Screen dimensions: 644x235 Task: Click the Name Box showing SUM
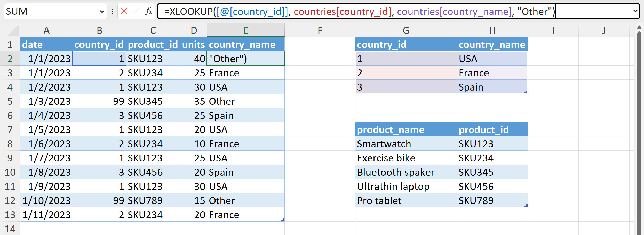[52, 11]
